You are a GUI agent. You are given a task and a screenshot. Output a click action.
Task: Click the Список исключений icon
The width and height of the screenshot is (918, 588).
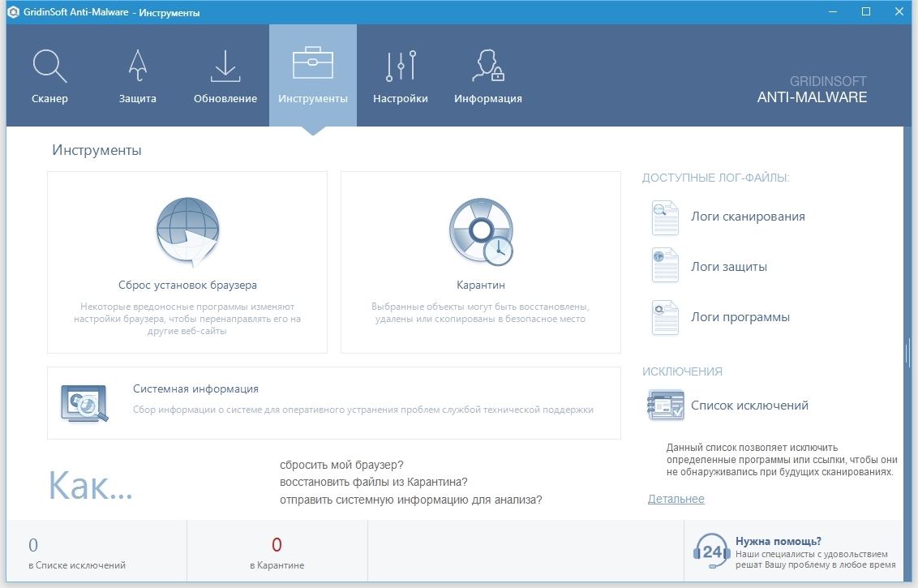[665, 406]
